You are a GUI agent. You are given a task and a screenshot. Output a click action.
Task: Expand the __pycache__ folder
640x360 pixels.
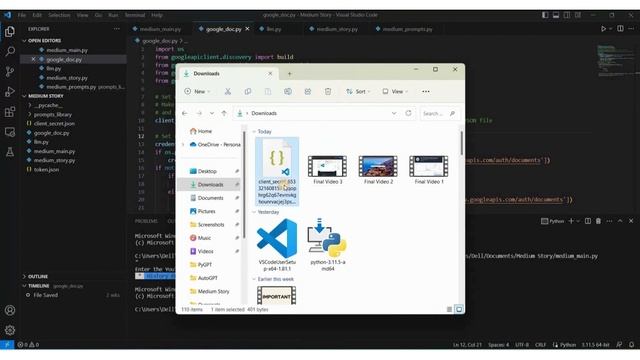pos(29,105)
